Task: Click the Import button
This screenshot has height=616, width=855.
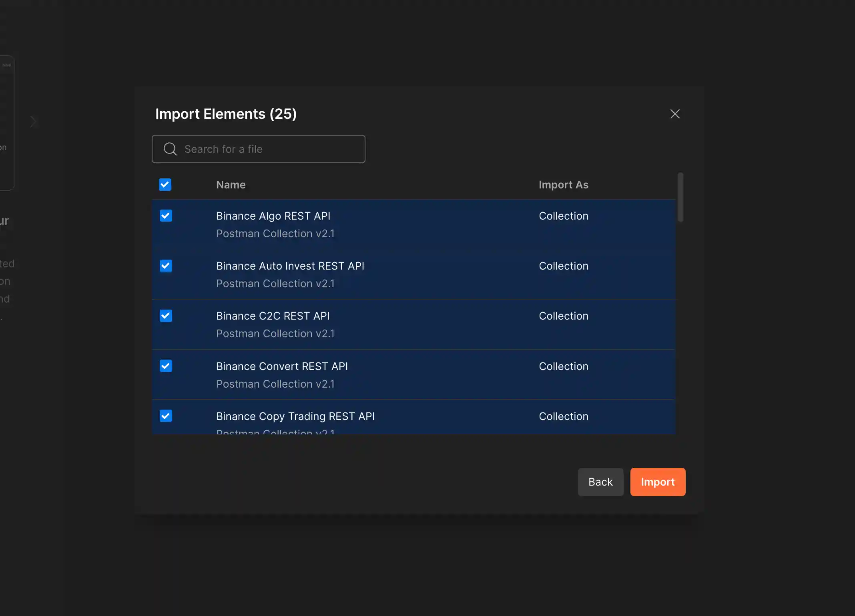Action: (658, 482)
